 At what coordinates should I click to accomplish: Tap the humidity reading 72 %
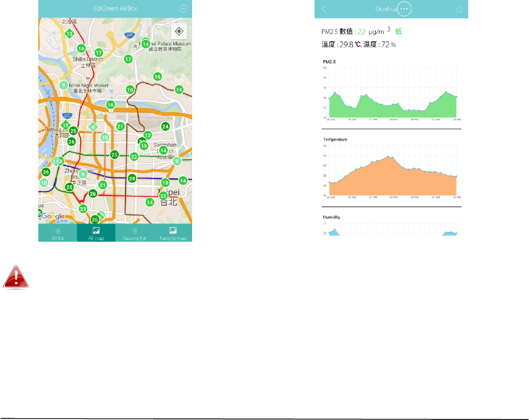point(389,45)
